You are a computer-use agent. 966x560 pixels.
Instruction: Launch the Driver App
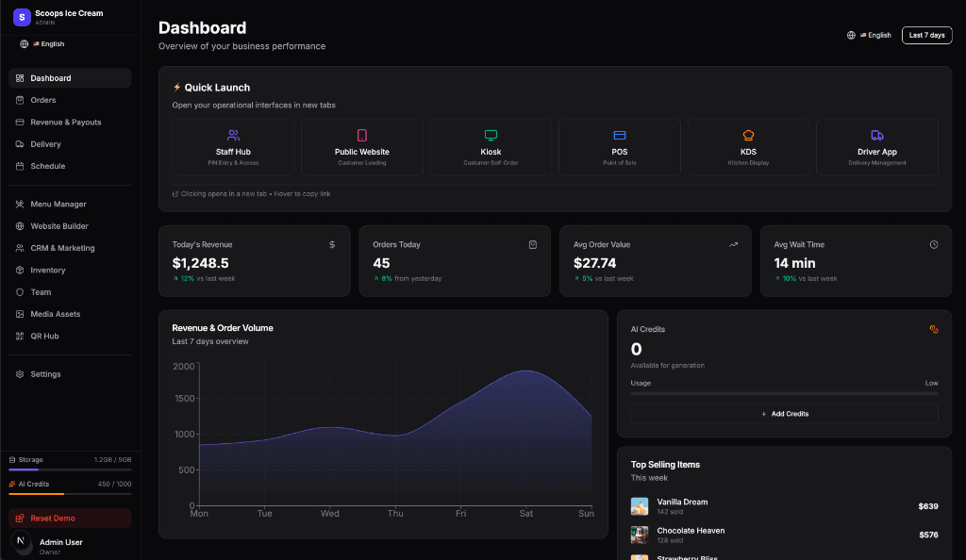(877, 146)
